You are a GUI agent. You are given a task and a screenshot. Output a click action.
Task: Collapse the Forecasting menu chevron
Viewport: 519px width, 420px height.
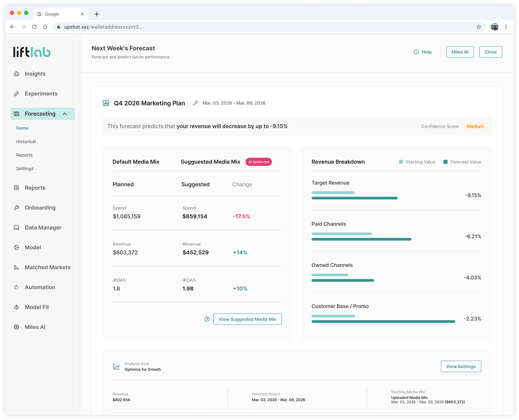[x=65, y=114]
